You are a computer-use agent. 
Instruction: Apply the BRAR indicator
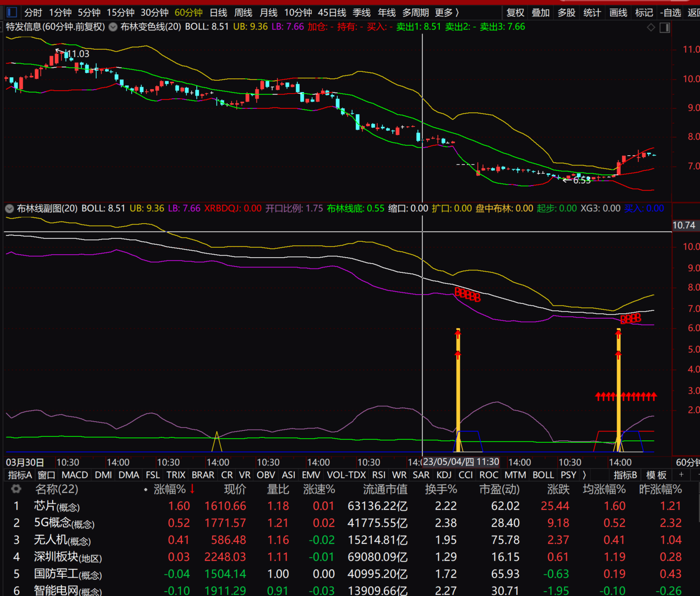[x=203, y=475]
